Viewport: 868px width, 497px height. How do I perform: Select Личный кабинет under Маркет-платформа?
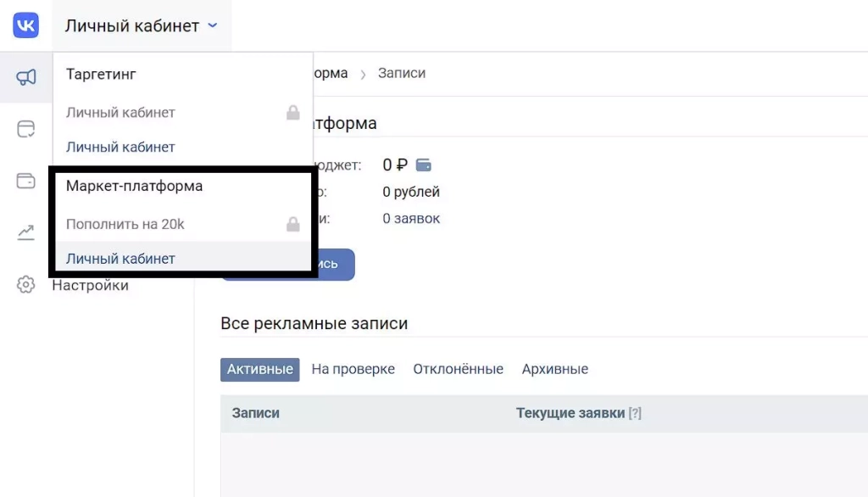pyautogui.click(x=183, y=258)
